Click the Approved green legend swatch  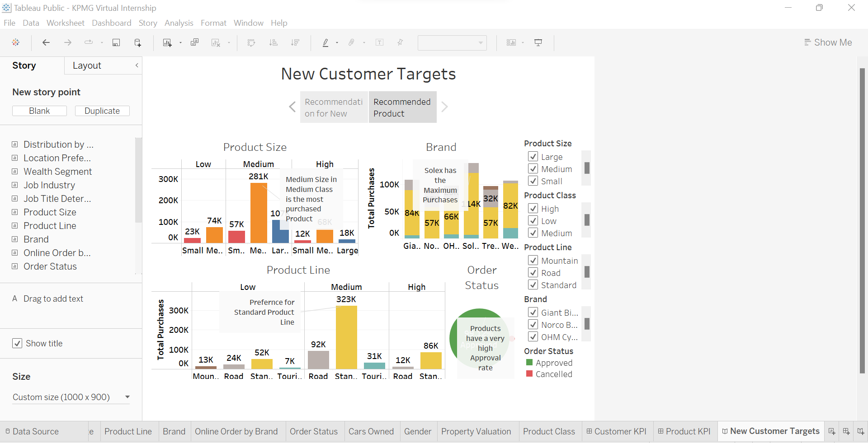[529, 362]
